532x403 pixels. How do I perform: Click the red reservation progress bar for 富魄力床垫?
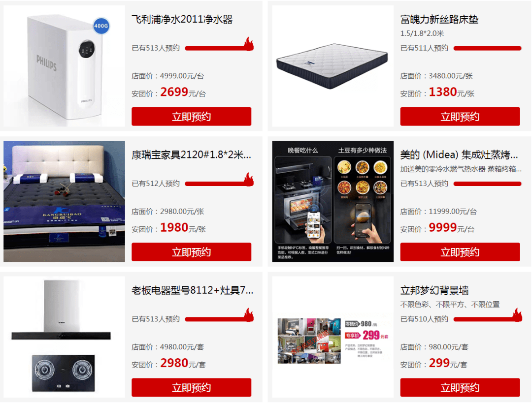(x=488, y=48)
